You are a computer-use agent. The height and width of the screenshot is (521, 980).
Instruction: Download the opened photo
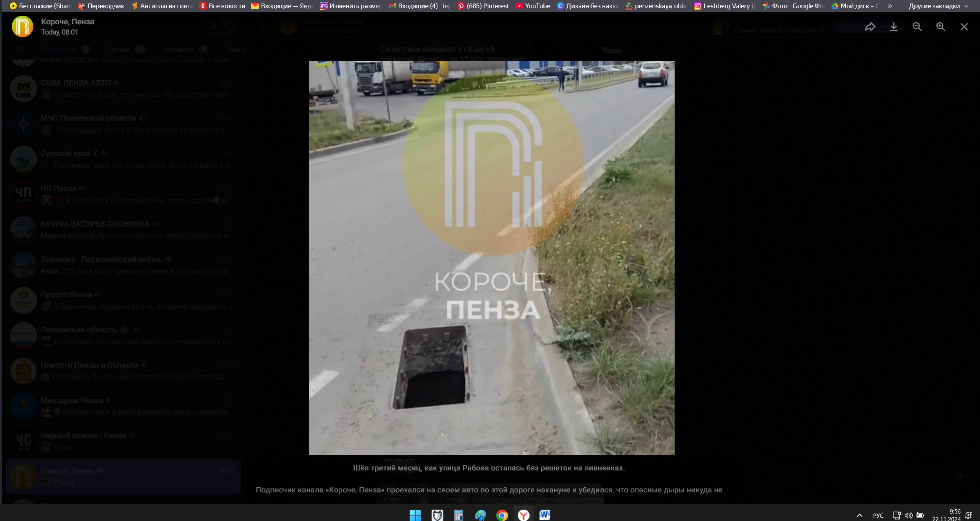point(894,26)
